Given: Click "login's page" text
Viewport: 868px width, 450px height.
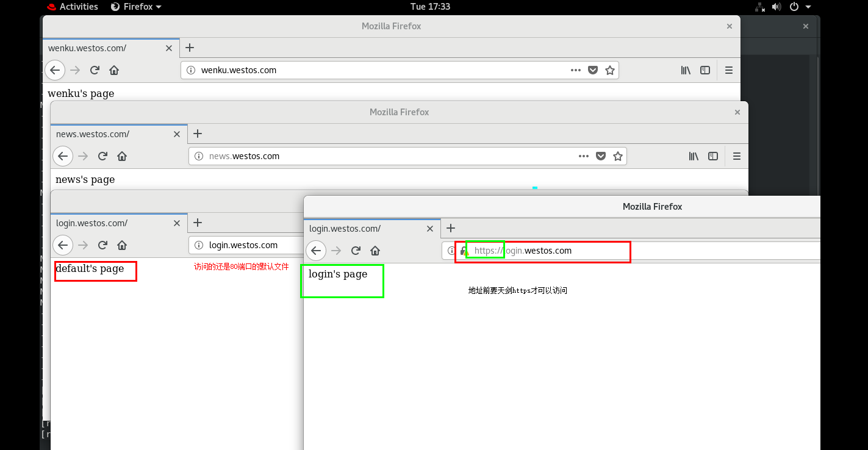Looking at the screenshot, I should [338, 274].
